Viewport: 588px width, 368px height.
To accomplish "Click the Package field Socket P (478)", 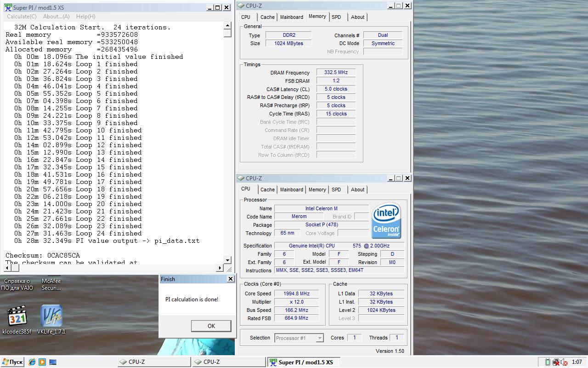I will click(x=321, y=225).
